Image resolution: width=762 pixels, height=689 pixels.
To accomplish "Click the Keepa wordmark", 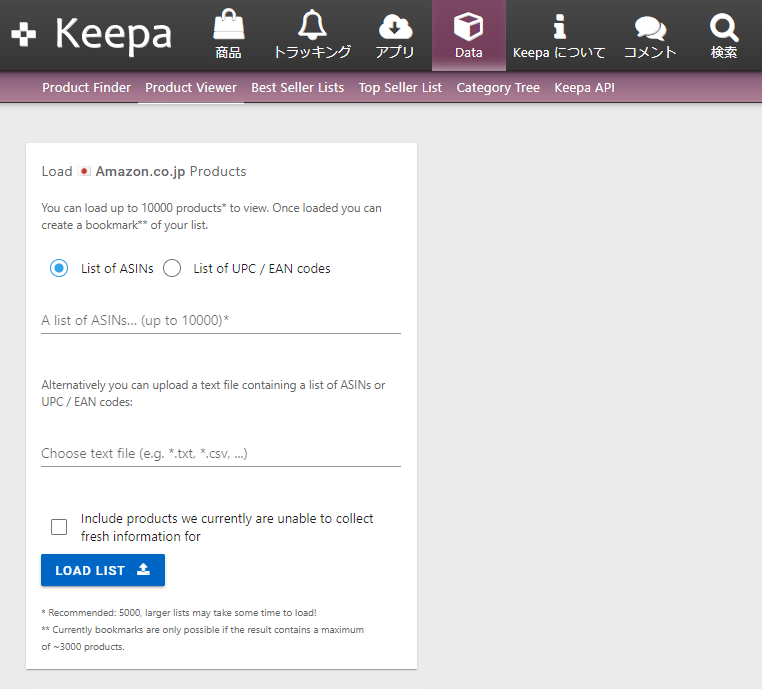I will [x=114, y=34].
